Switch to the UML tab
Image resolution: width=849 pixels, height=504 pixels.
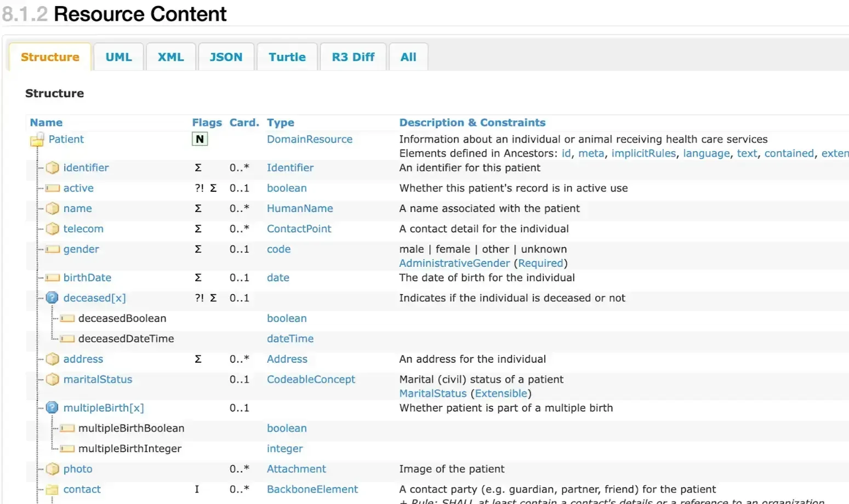coord(118,56)
